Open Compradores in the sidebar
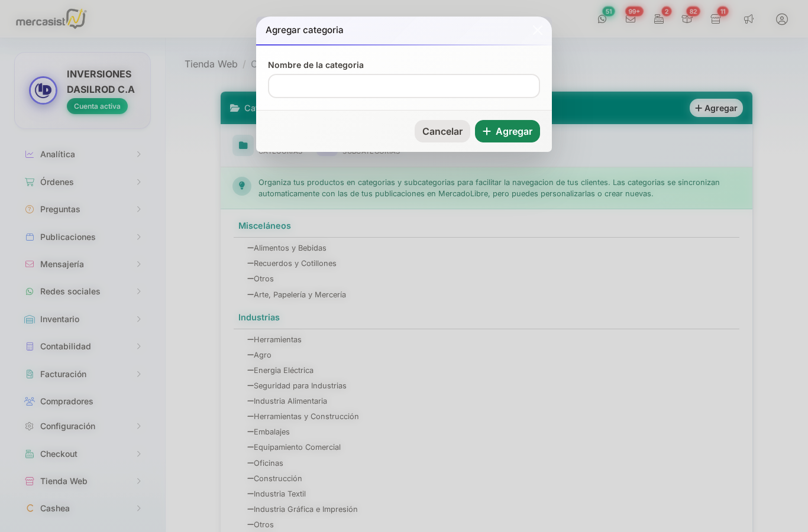Viewport: 808px width, 532px height. click(x=66, y=401)
